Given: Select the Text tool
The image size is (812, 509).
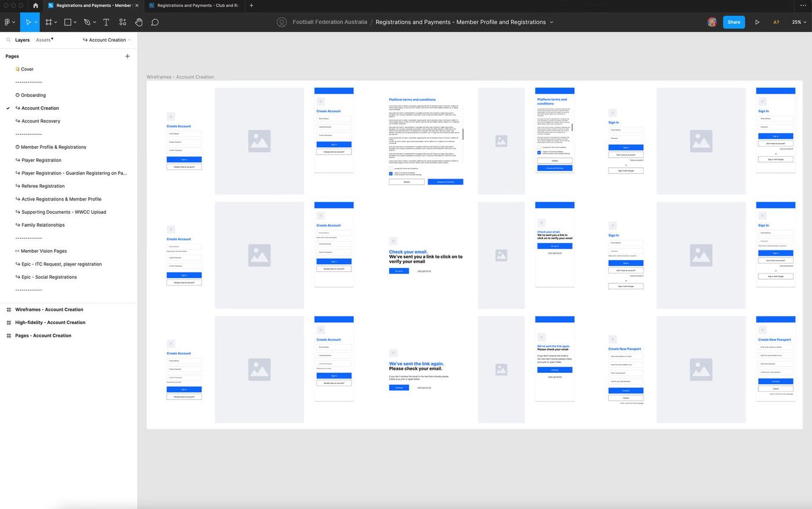Looking at the screenshot, I should pos(106,22).
